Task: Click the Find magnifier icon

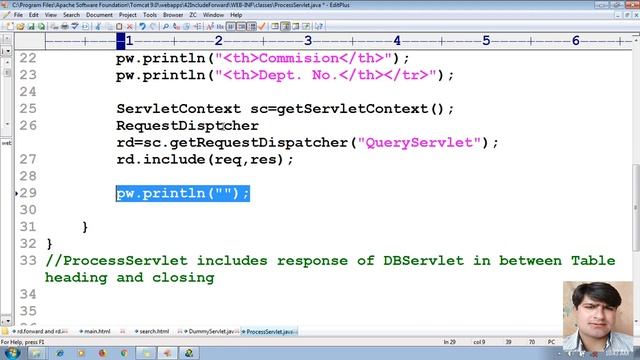Action: [166, 27]
